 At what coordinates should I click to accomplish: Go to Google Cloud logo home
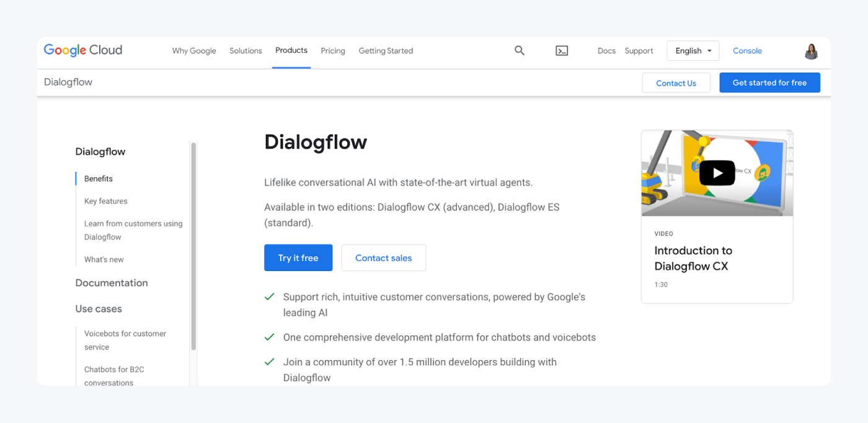[x=83, y=50]
